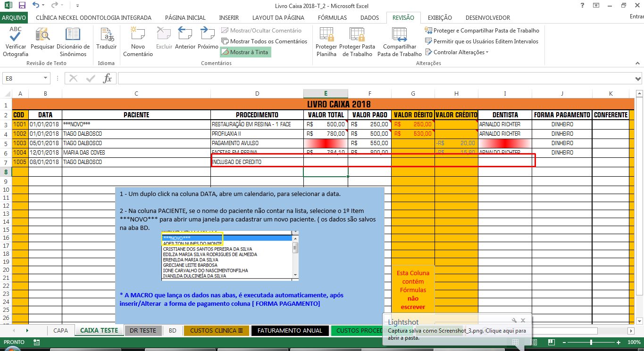Click Lightshot notification to open folder
The width and height of the screenshot is (644, 351).
[x=457, y=334]
